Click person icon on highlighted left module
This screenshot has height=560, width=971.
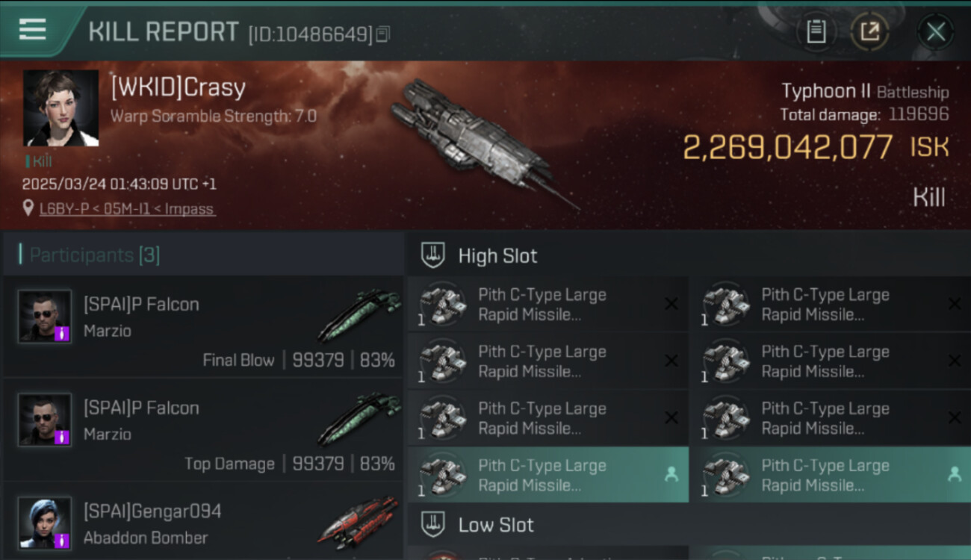click(671, 474)
